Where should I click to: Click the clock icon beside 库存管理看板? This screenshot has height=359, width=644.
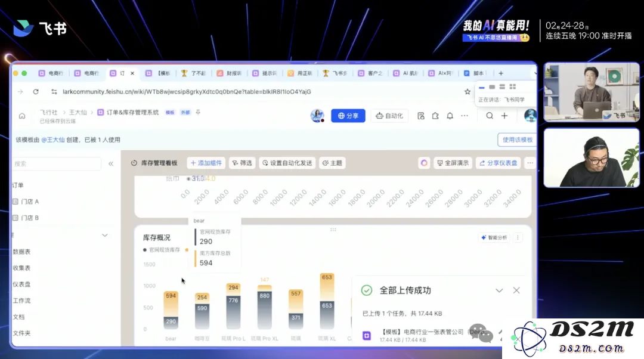pyautogui.click(x=134, y=163)
